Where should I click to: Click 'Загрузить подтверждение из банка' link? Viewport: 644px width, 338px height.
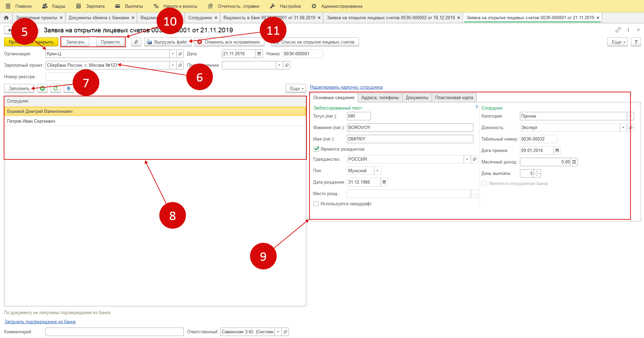pyautogui.click(x=40, y=322)
